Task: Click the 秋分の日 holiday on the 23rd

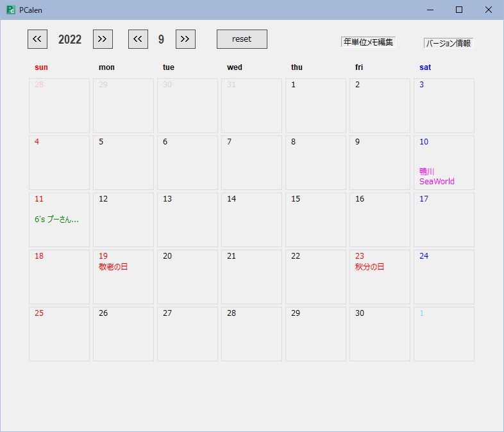Action: point(369,266)
